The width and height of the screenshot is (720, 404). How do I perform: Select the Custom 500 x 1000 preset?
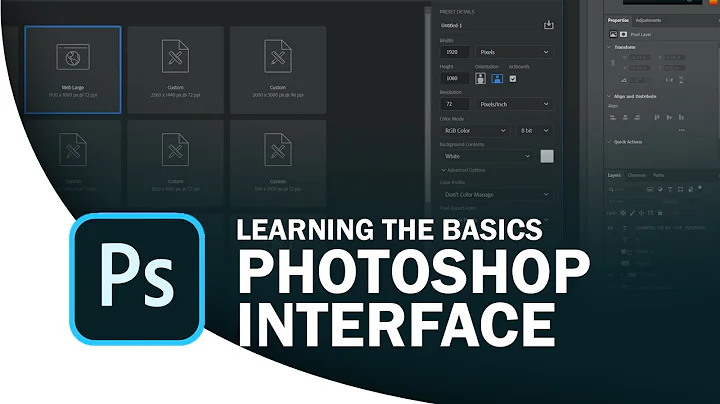tap(278, 163)
